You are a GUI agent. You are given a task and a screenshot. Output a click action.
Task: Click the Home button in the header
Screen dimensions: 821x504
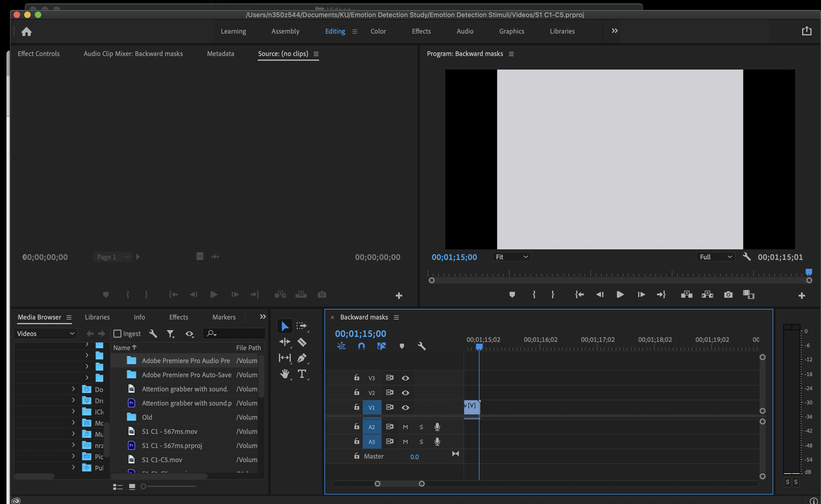[x=26, y=31]
